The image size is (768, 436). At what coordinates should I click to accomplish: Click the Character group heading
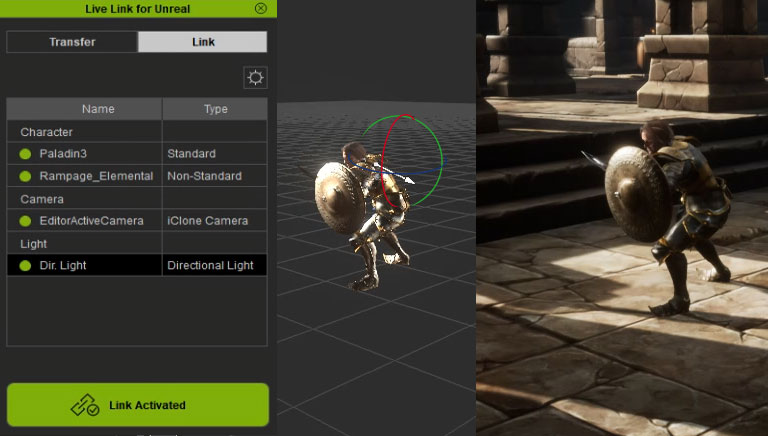pos(47,132)
